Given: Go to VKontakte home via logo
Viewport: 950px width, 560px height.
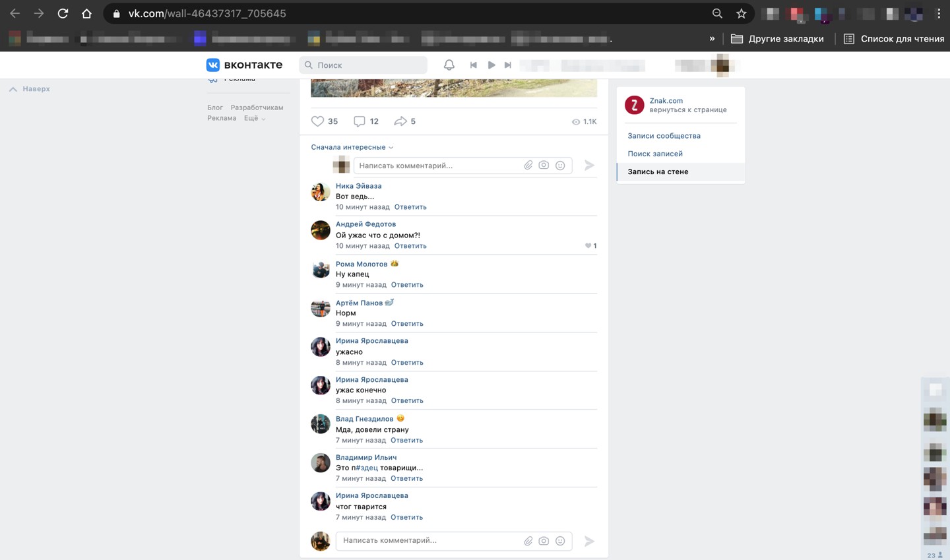Looking at the screenshot, I should pyautogui.click(x=244, y=65).
